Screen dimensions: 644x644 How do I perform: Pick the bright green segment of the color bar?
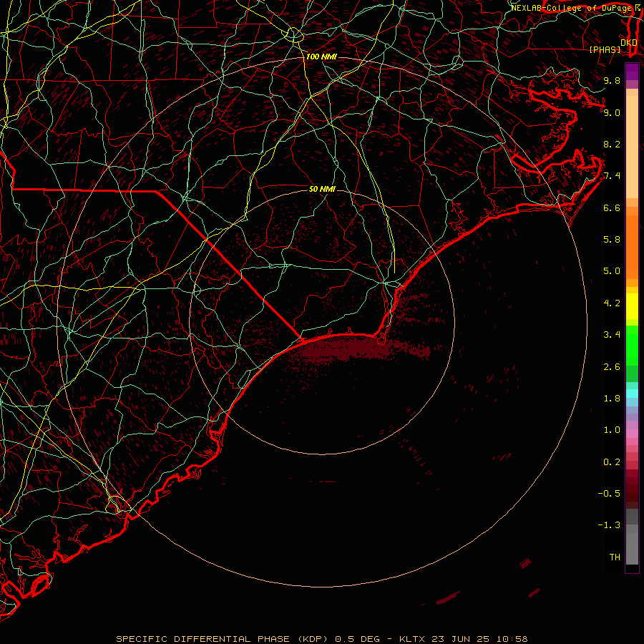pyautogui.click(x=632, y=345)
